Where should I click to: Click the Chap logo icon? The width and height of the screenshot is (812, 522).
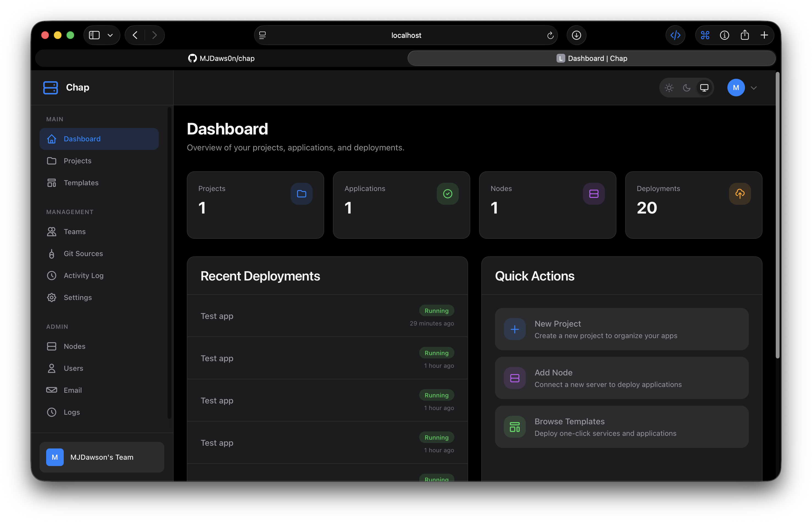coord(50,88)
